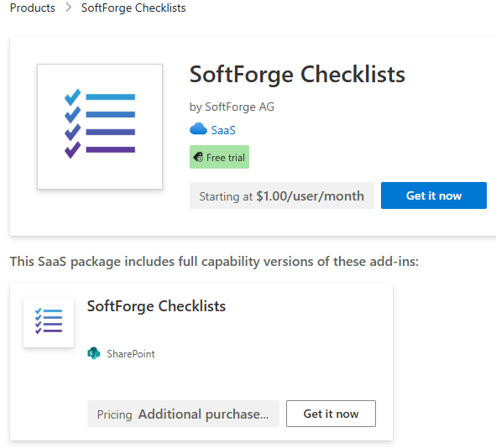Click the Starting at $1.00/user/month price
496x448 pixels.
[282, 195]
